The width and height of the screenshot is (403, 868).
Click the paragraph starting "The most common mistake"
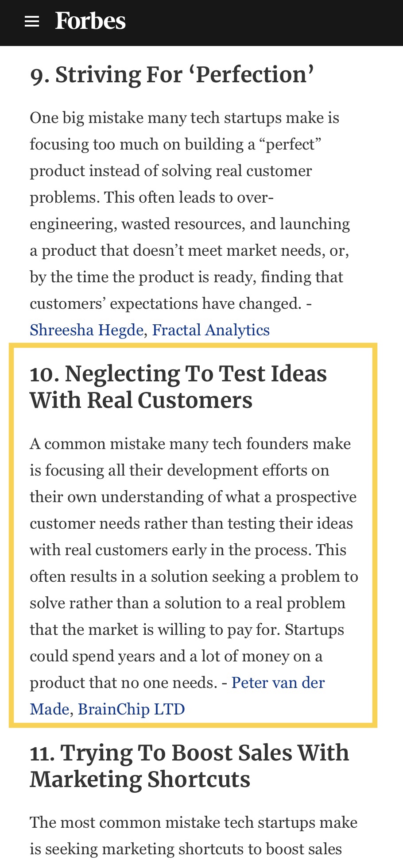pyautogui.click(x=194, y=836)
